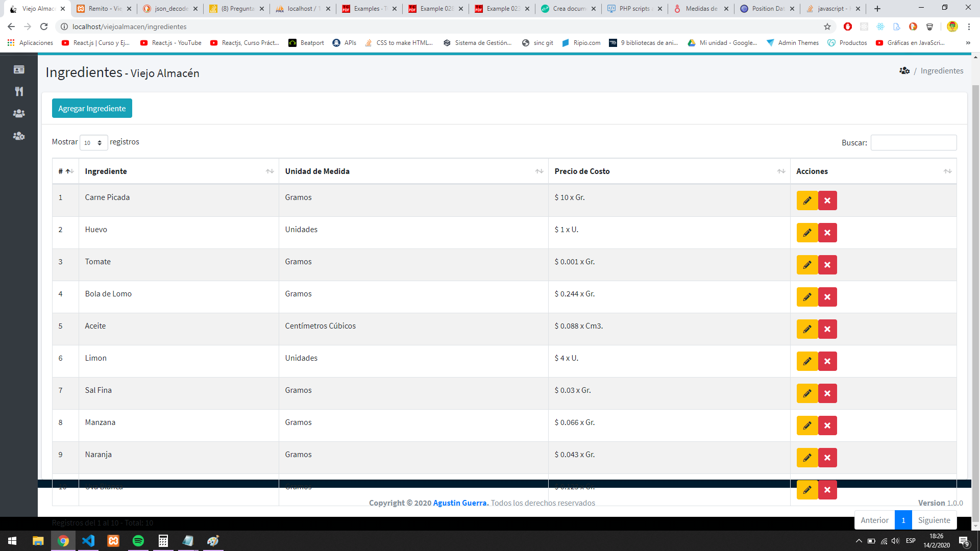Sort by Ingrediente column
This screenshot has width=980, height=551.
coord(179,171)
